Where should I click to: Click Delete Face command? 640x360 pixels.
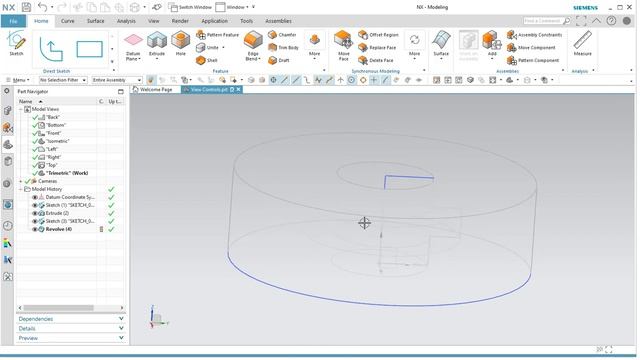376,60
